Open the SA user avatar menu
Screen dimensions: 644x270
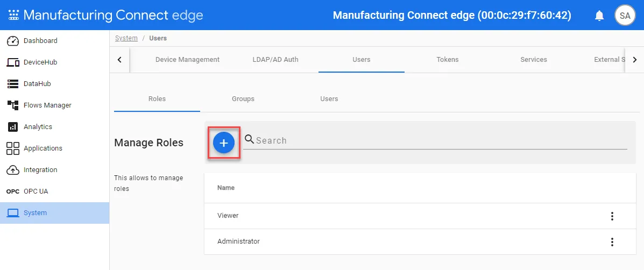click(625, 16)
